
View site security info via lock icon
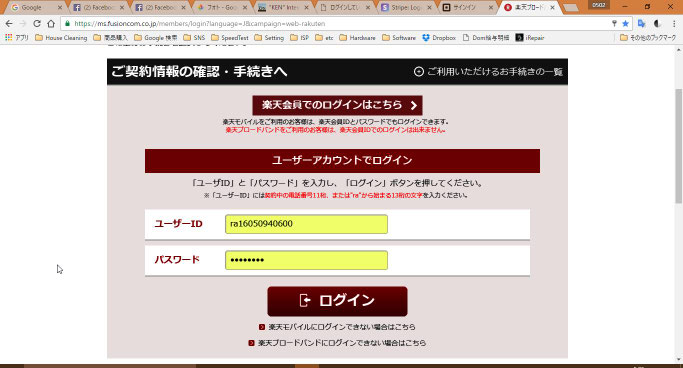pyautogui.click(x=67, y=24)
